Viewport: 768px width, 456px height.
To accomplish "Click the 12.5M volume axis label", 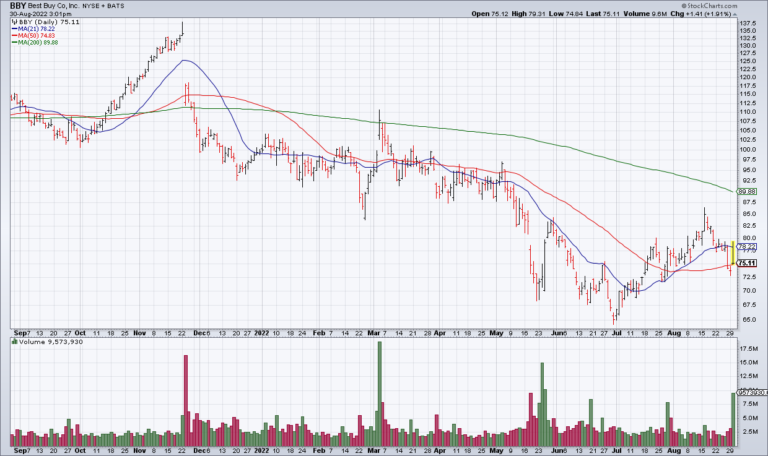I will point(749,376).
